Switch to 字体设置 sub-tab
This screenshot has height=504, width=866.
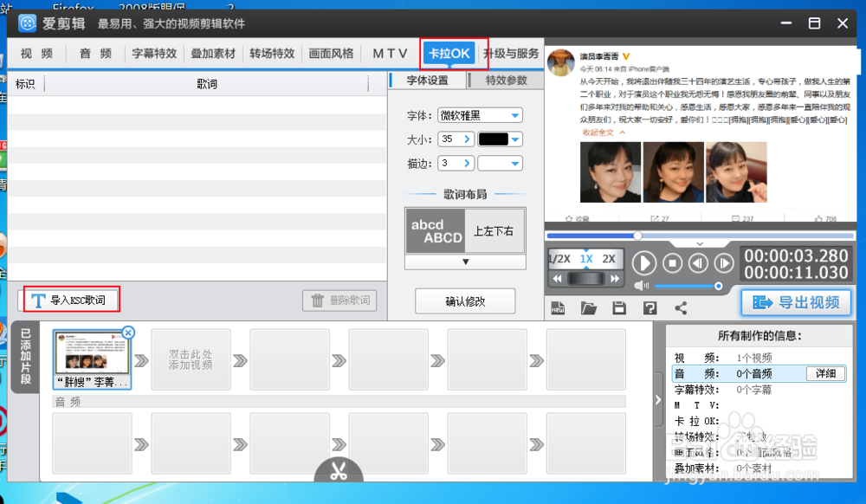click(x=428, y=80)
